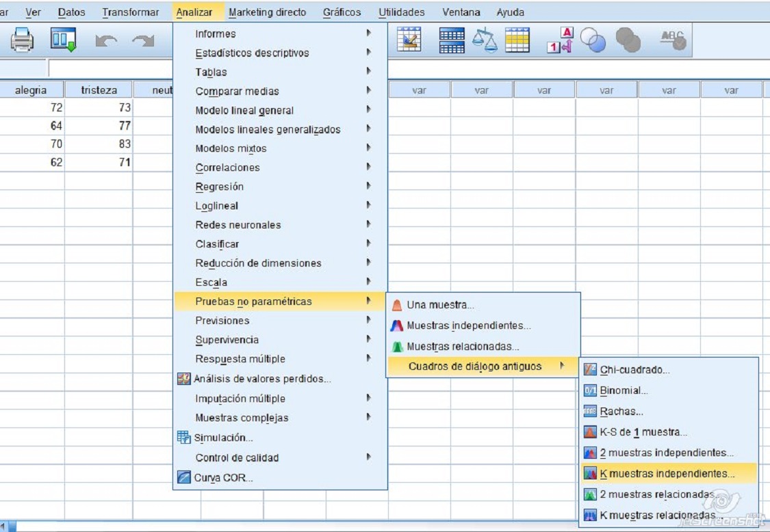Click the Undo arrow icon

[106, 41]
